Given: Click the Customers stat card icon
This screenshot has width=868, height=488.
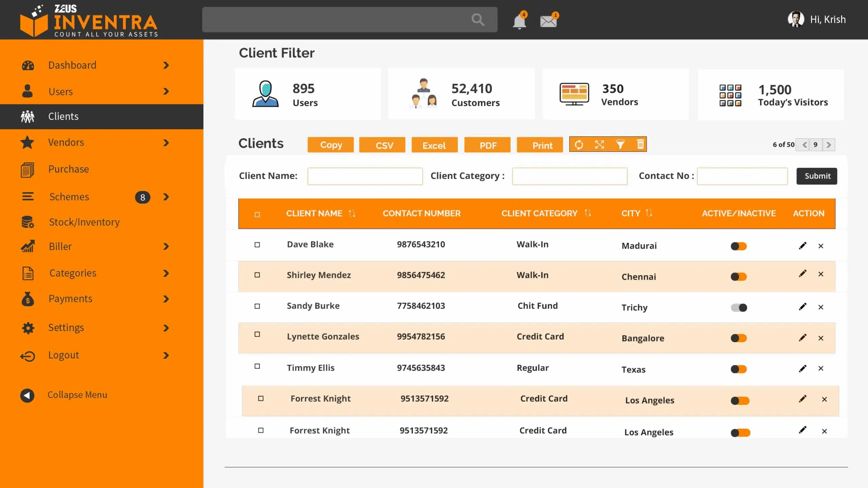Looking at the screenshot, I should click(x=423, y=94).
